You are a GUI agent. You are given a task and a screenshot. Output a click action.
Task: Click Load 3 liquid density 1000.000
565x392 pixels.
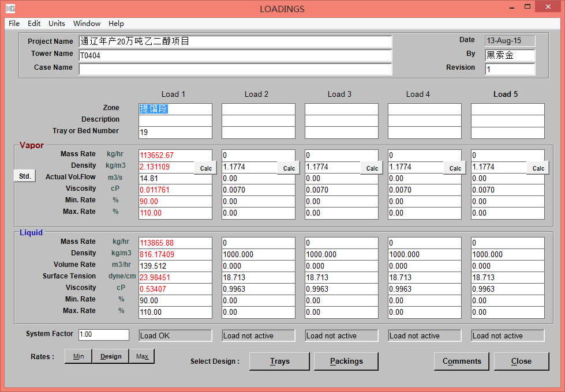tap(342, 254)
